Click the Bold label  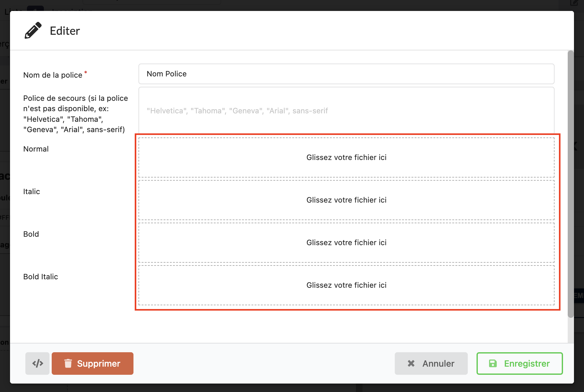pyautogui.click(x=31, y=234)
